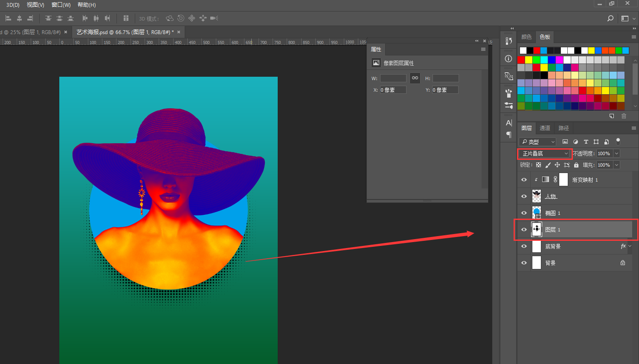Open the Info panel icon

pyautogui.click(x=508, y=59)
